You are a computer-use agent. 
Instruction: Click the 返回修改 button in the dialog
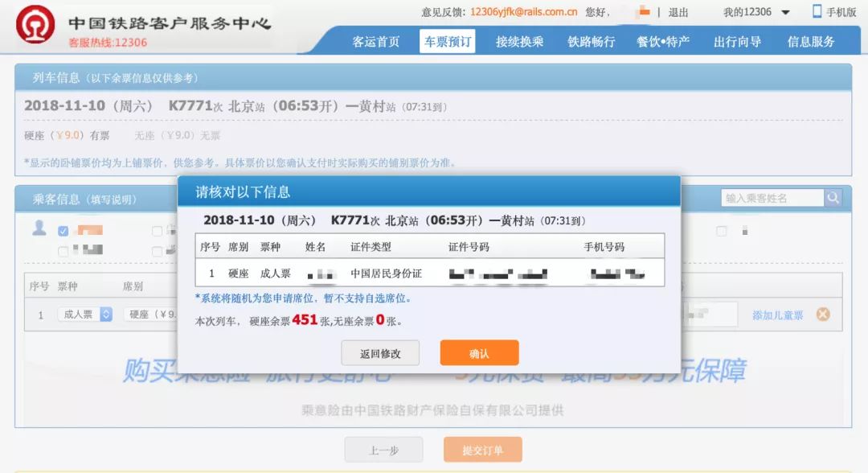point(380,352)
